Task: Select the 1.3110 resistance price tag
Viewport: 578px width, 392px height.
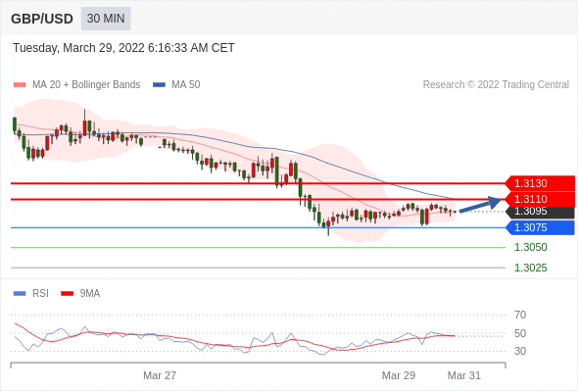Action: tap(540, 200)
